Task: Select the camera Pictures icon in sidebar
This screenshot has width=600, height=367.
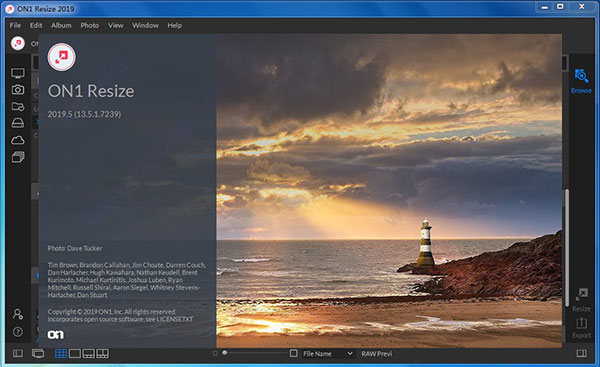Action: coord(18,90)
